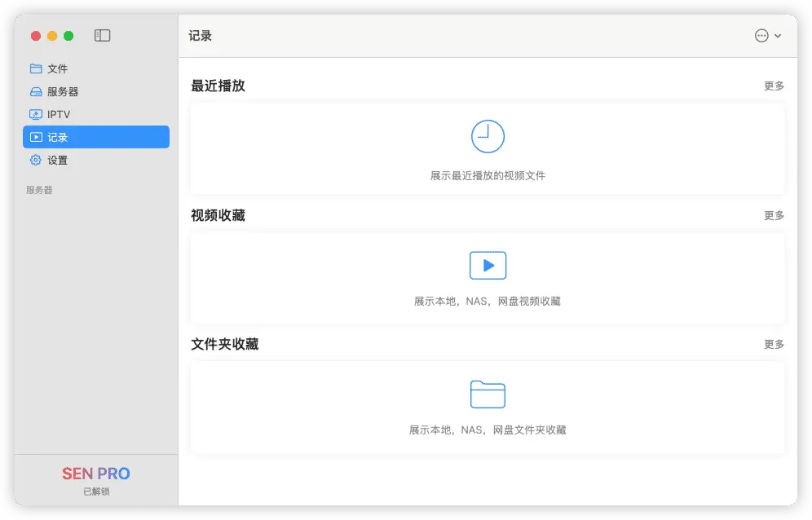
Task: Toggle the sidebar visibility icon in toolbar
Action: click(101, 35)
